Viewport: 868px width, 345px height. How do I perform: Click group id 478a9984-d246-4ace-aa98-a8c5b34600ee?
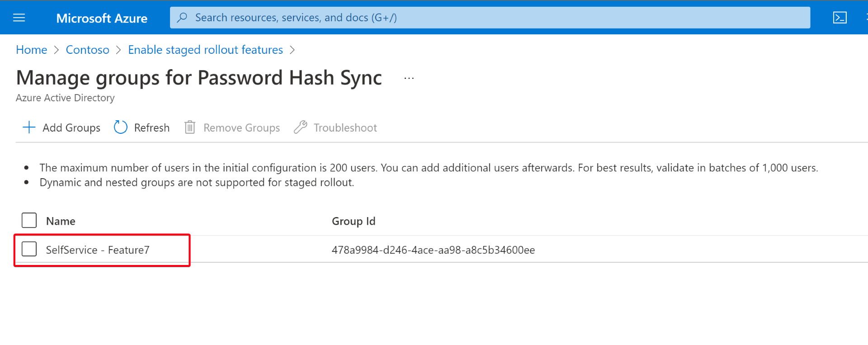433,250
